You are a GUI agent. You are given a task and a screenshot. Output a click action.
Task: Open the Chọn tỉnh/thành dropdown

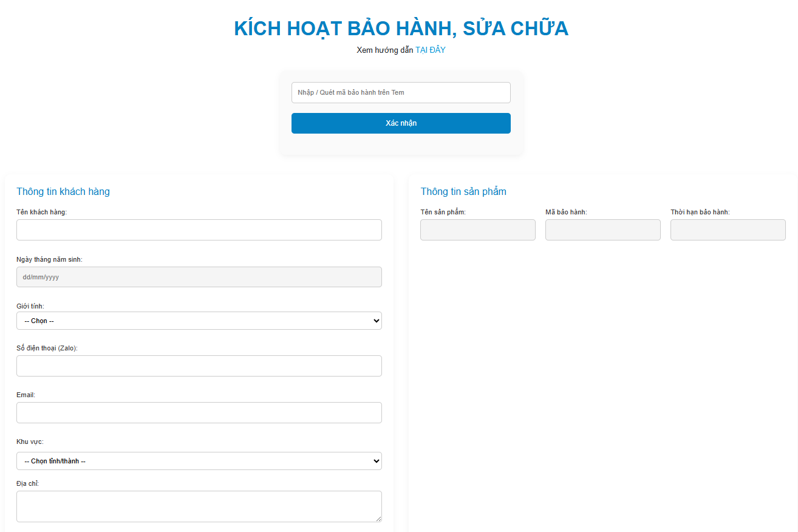199,461
